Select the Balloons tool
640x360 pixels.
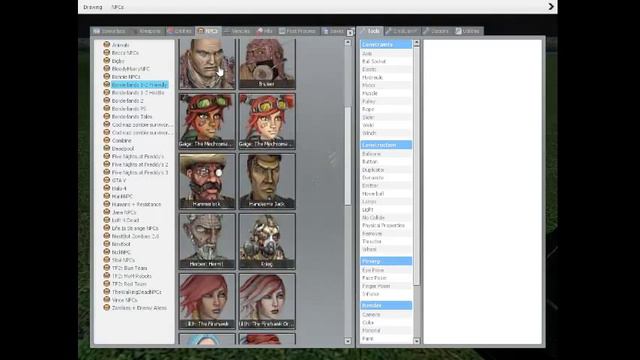click(x=386, y=154)
